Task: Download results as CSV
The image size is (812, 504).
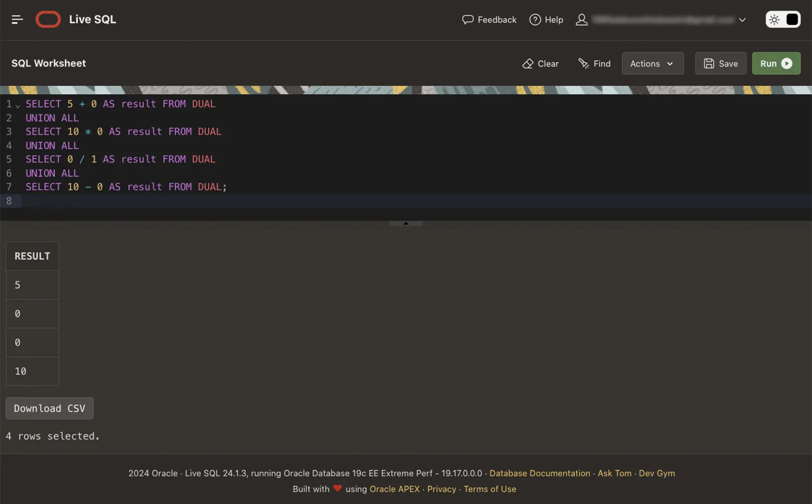Action: (x=50, y=408)
